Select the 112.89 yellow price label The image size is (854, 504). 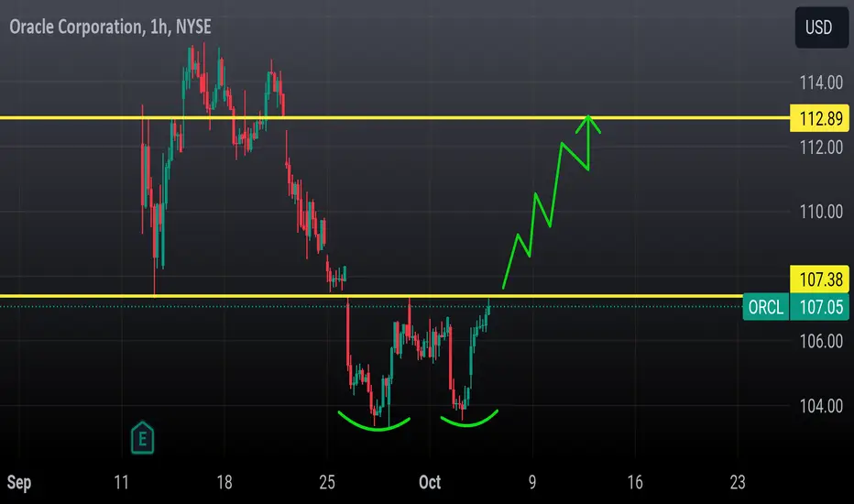819,118
